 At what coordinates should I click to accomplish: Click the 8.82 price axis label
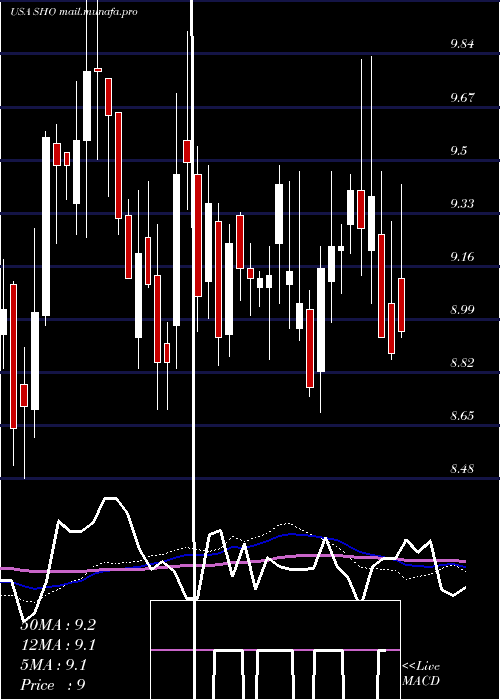click(x=462, y=362)
